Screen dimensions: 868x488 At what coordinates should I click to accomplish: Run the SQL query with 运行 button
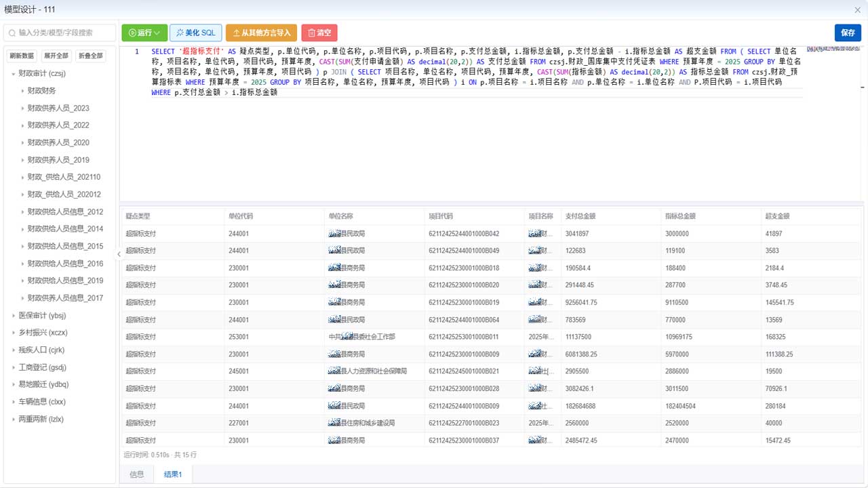coord(139,33)
